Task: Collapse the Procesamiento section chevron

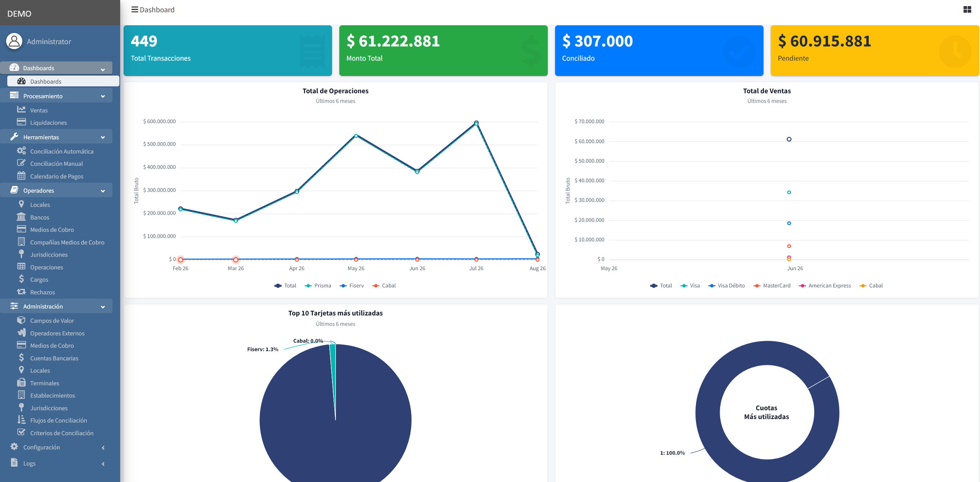Action: [x=103, y=96]
